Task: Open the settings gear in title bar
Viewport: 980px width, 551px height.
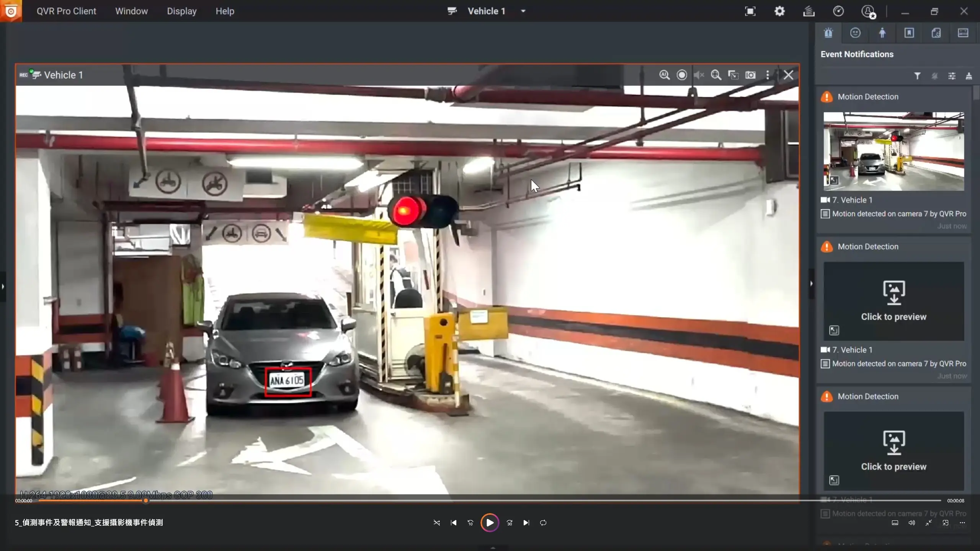Action: [779, 11]
